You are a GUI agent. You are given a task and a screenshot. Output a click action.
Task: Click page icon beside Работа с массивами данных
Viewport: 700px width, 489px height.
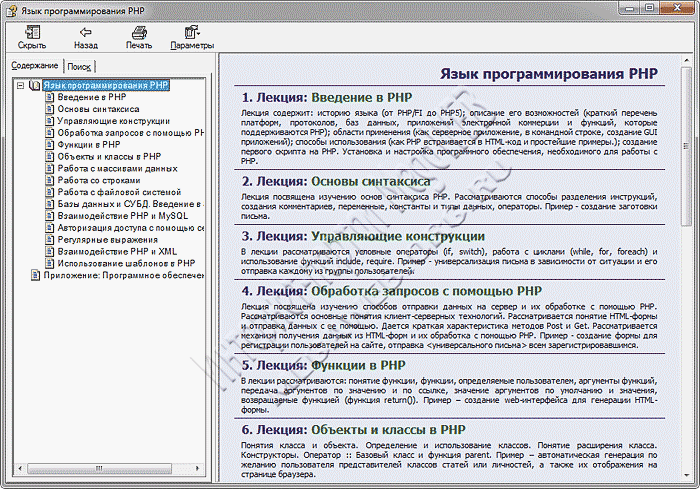pyautogui.click(x=50, y=168)
